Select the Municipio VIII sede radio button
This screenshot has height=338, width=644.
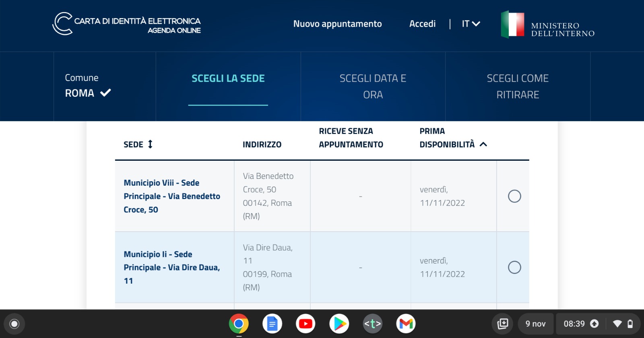tap(514, 196)
